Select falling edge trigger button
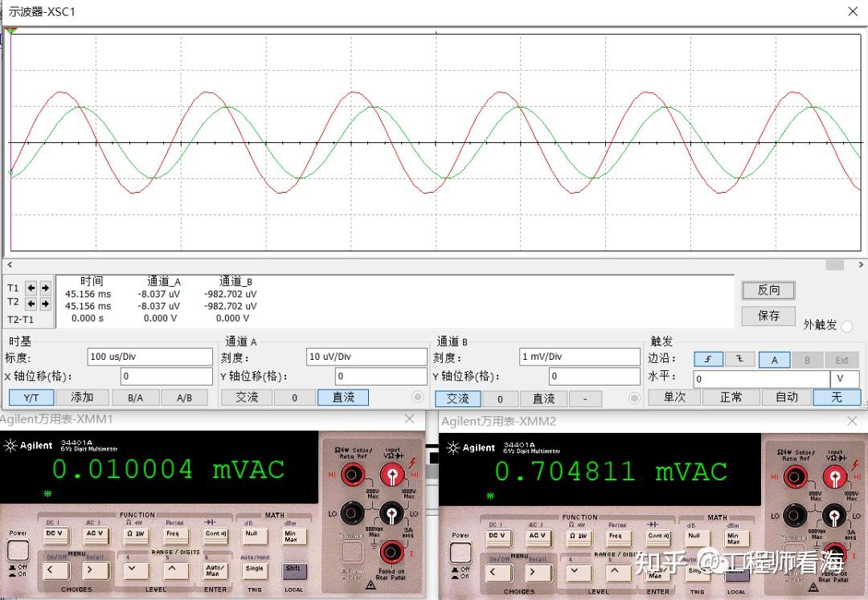Image resolution: width=868 pixels, height=600 pixels. tap(739, 360)
